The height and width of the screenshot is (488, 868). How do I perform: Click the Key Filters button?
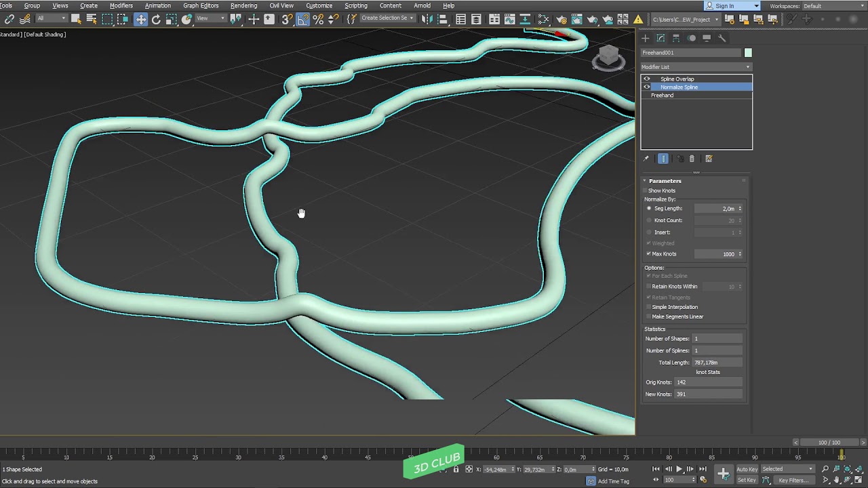tap(793, 480)
